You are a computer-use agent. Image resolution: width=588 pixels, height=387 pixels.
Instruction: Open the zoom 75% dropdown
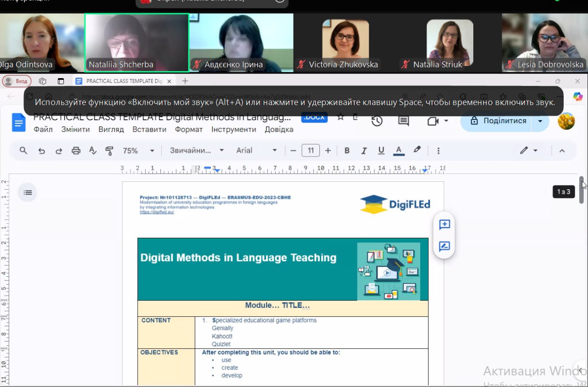click(138, 151)
